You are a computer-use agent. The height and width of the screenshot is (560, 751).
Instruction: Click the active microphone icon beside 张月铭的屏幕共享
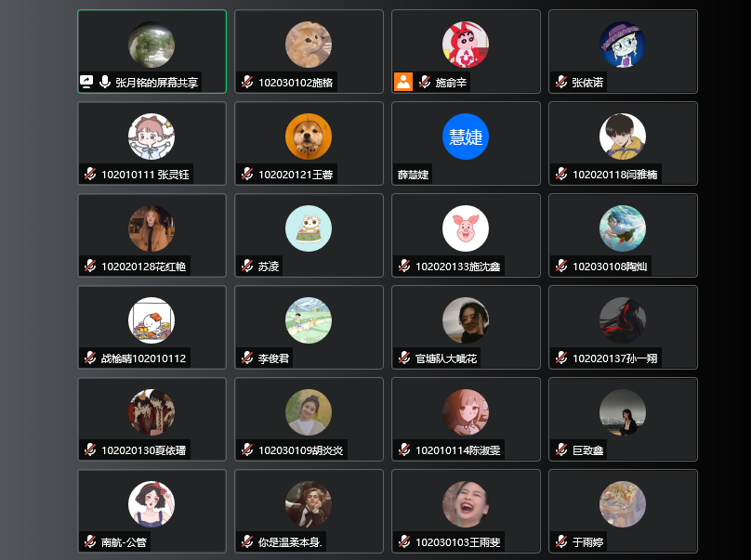point(105,82)
